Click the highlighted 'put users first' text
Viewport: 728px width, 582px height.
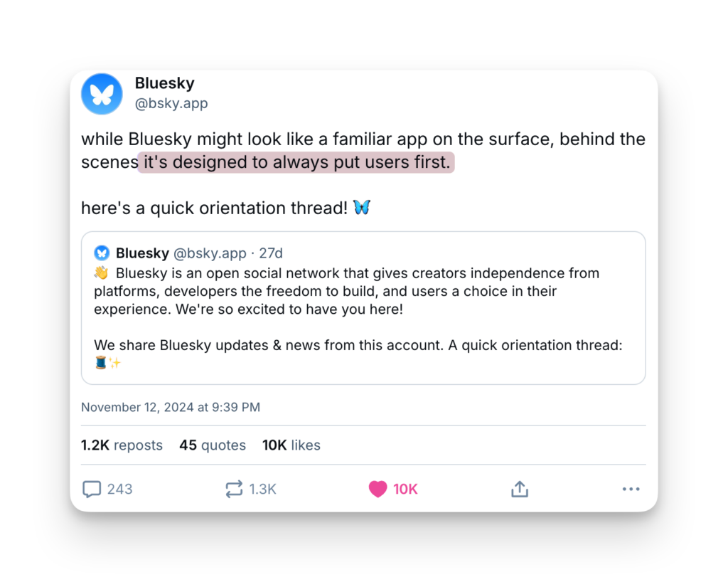pyautogui.click(x=296, y=162)
